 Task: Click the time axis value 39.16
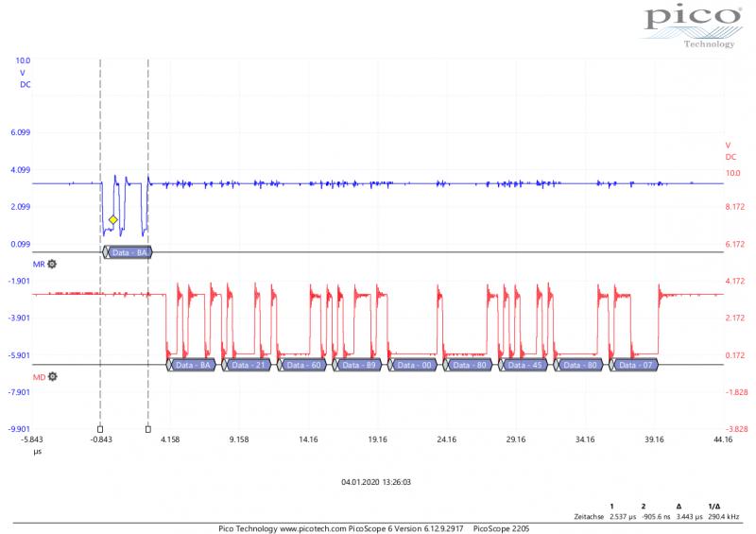[654, 439]
